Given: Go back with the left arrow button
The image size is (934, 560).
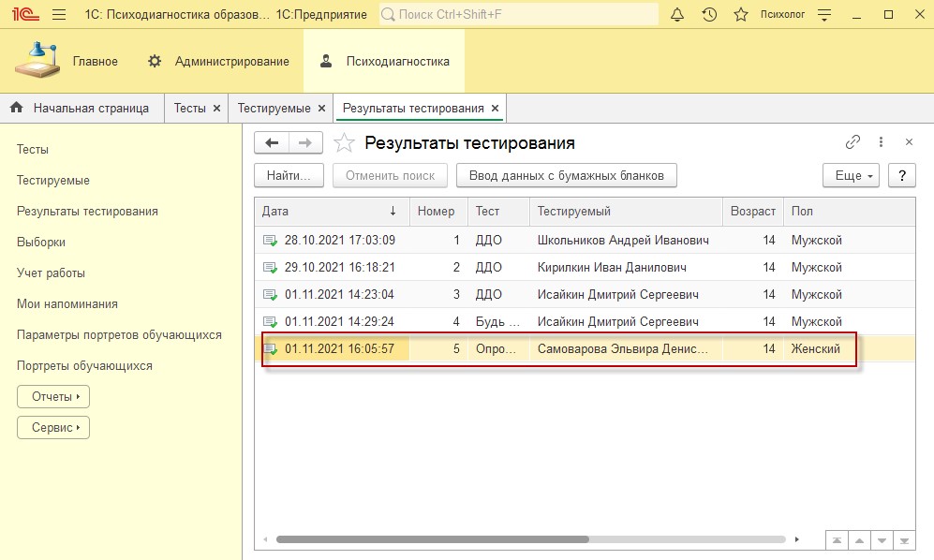Looking at the screenshot, I should pos(272,142).
